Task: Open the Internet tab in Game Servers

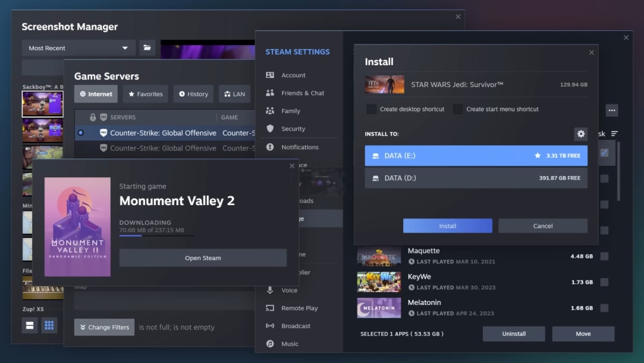Action: 96,94
